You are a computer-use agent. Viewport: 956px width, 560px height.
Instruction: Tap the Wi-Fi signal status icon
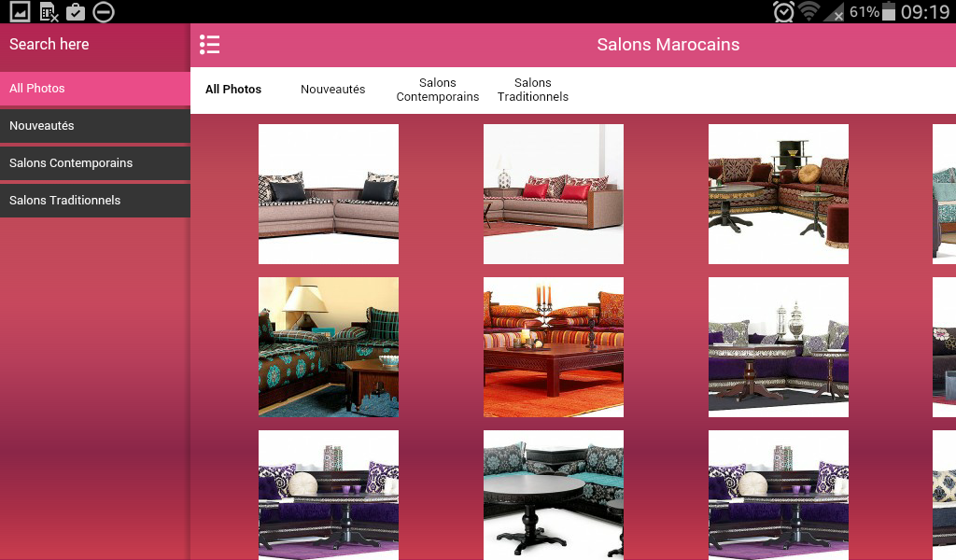pos(809,11)
